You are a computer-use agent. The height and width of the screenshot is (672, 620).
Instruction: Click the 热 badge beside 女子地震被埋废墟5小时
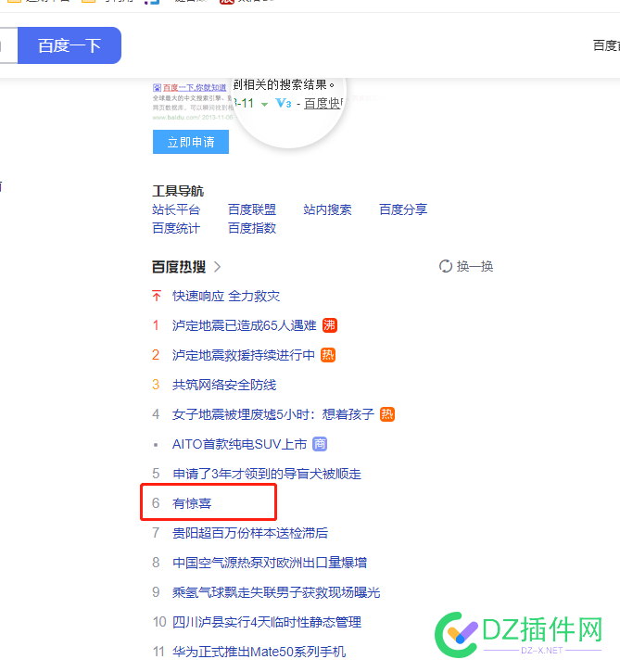point(387,414)
